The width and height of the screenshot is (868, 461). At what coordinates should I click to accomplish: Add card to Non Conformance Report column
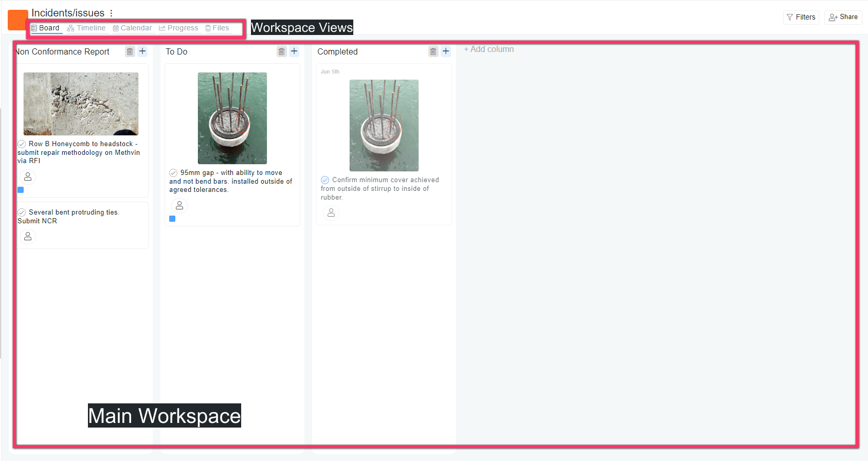(x=142, y=51)
